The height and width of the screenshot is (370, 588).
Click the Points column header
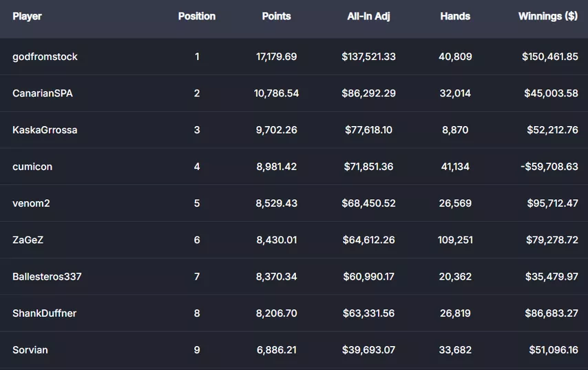point(276,17)
